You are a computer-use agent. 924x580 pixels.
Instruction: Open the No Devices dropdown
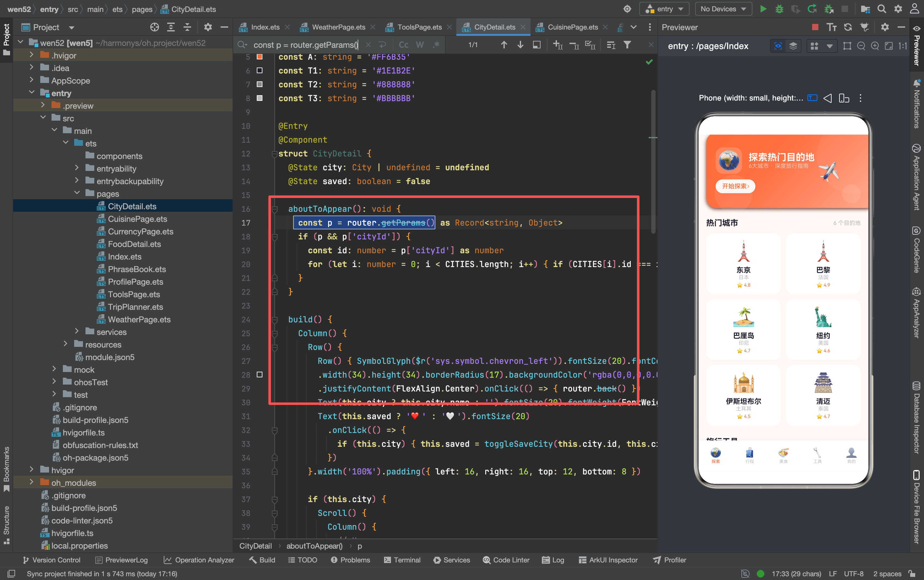[723, 9]
